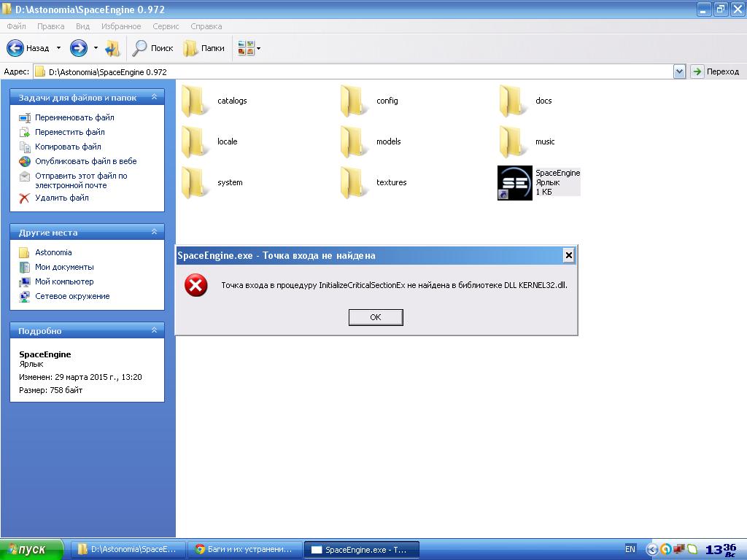Select the textures folder icon
This screenshot has height=560, width=747.
click(x=354, y=182)
